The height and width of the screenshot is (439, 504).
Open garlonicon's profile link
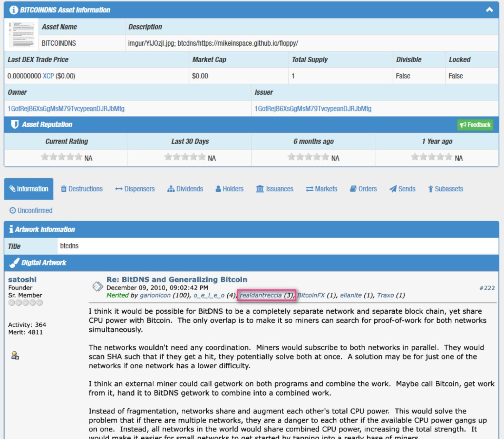click(155, 295)
